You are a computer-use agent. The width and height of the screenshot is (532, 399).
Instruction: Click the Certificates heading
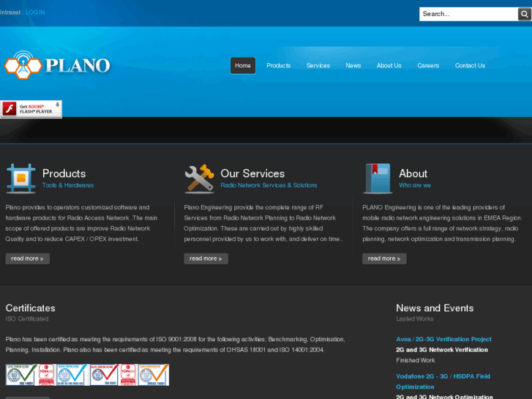[30, 308]
